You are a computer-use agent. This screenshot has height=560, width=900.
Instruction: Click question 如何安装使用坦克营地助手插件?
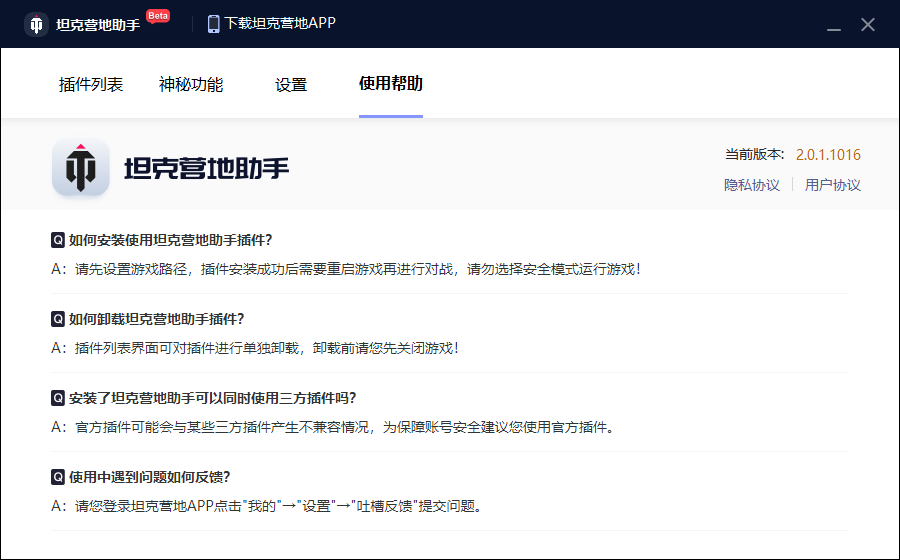170,240
